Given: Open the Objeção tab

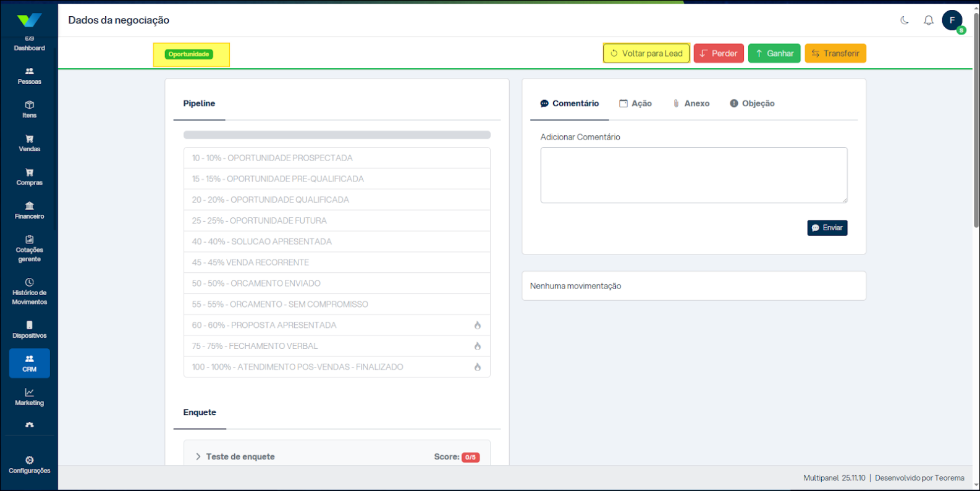Looking at the screenshot, I should 752,104.
